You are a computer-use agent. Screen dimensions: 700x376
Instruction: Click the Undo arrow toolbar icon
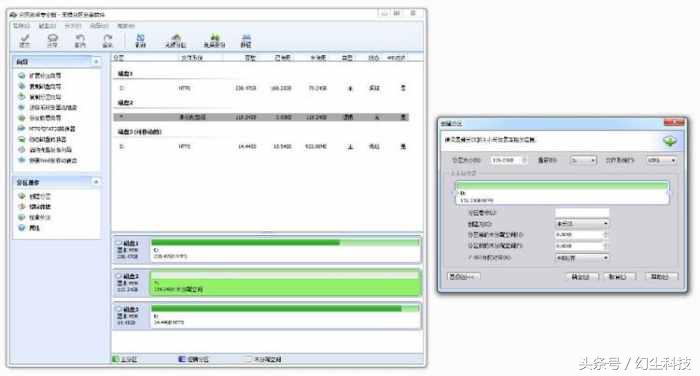click(80, 41)
